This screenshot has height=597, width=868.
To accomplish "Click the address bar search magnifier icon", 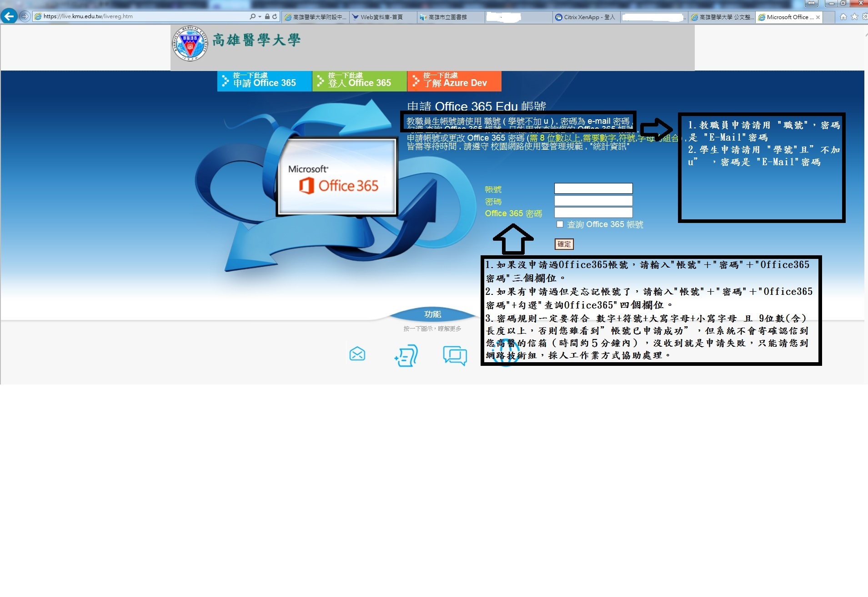I will [x=252, y=16].
